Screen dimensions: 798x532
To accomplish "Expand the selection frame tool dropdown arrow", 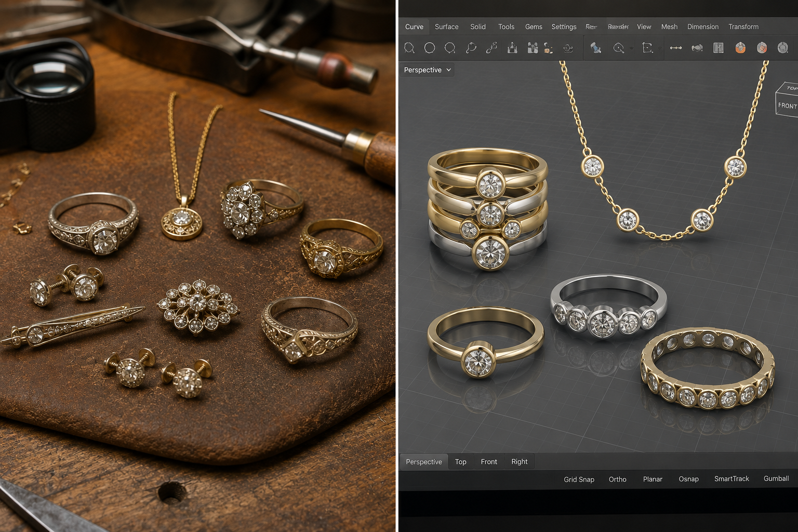I will click(x=660, y=48).
